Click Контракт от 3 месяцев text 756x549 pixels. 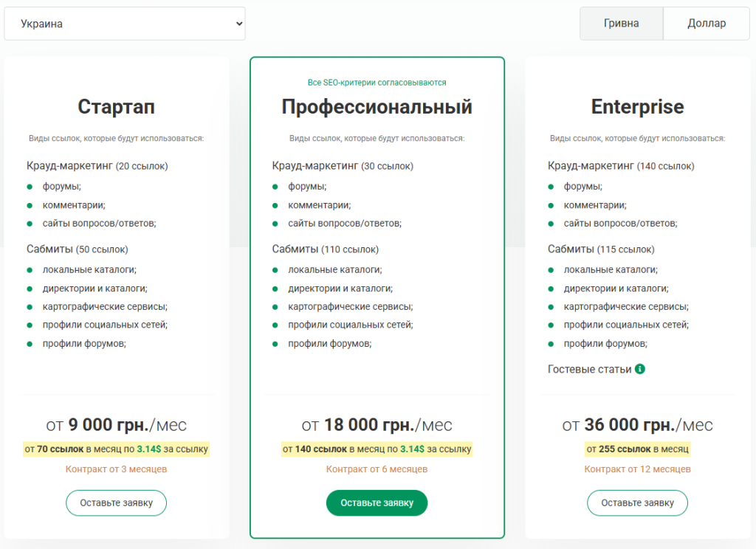[x=116, y=469]
